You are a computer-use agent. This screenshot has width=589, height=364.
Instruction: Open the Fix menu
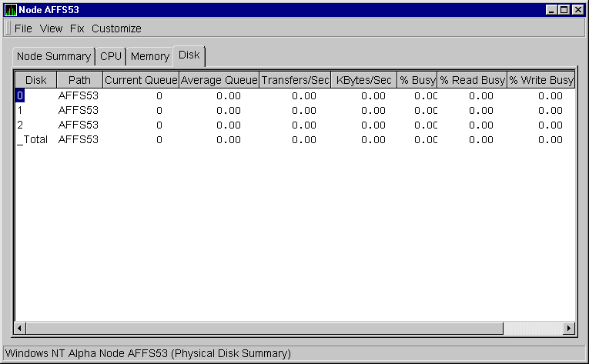[77, 28]
